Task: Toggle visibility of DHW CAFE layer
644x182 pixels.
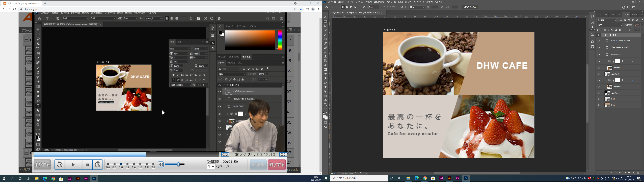Action: (x=599, y=54)
